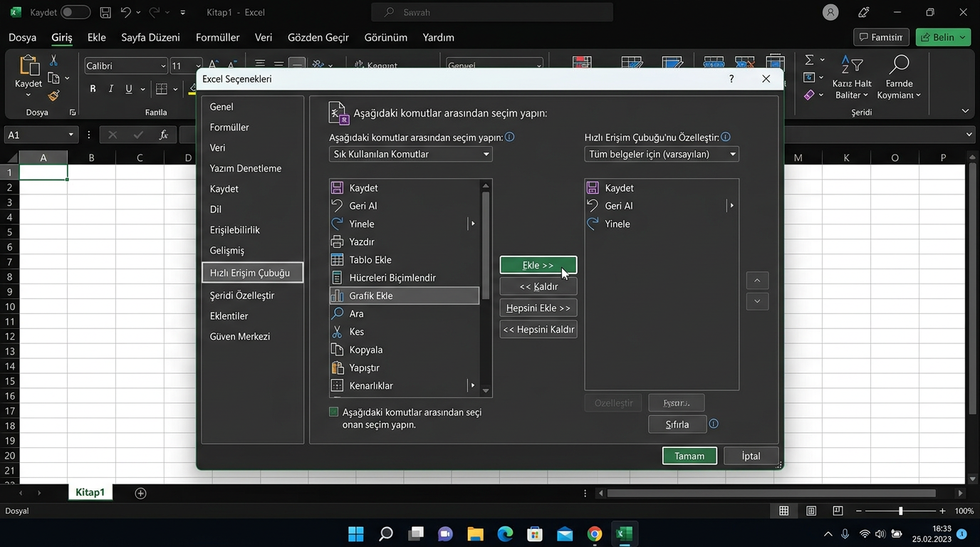Screen dimensions: 980x547
Task: Click the Hepsini Ekle >> button
Action: 538,308
